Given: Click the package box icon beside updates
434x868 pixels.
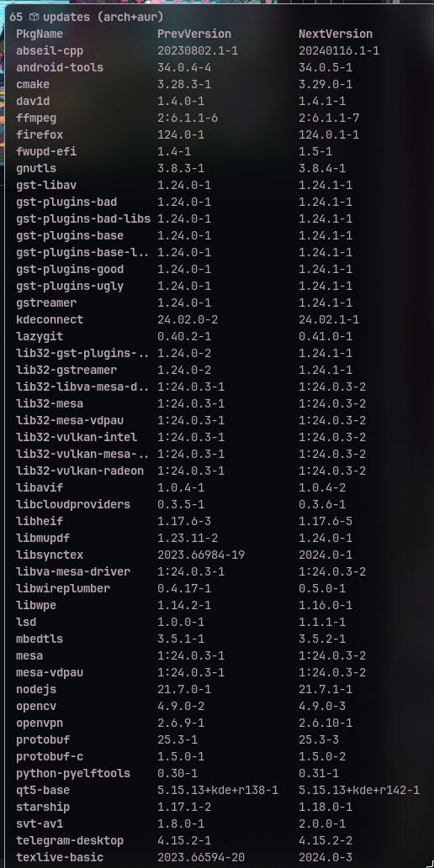Looking at the screenshot, I should click(34, 17).
